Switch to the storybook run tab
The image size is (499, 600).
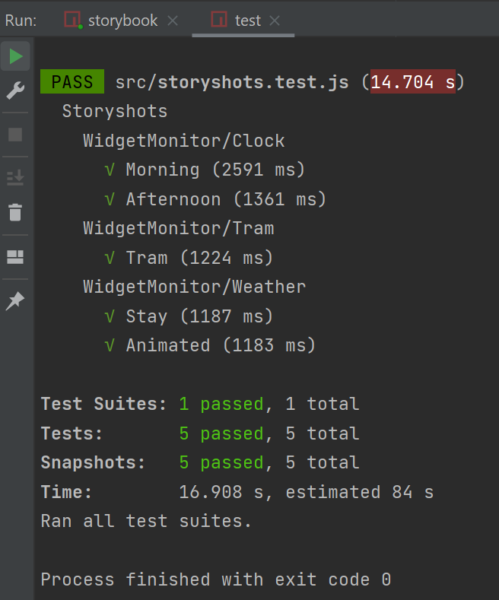point(122,20)
